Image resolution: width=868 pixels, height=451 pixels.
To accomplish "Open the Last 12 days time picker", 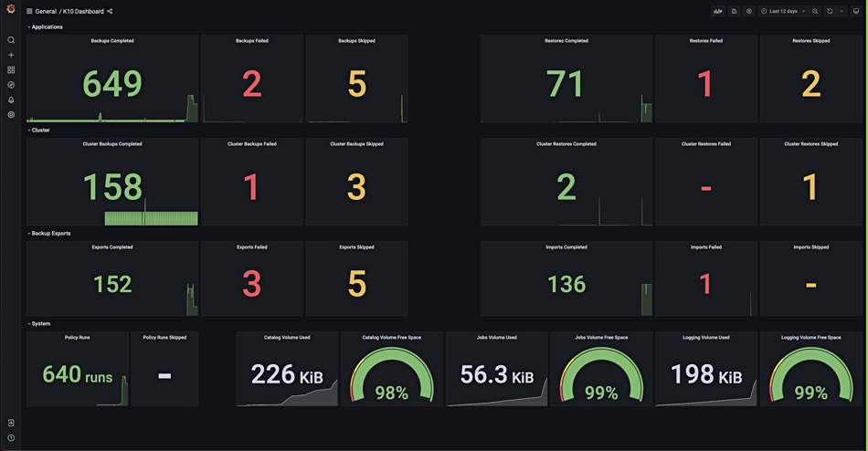I will [783, 11].
